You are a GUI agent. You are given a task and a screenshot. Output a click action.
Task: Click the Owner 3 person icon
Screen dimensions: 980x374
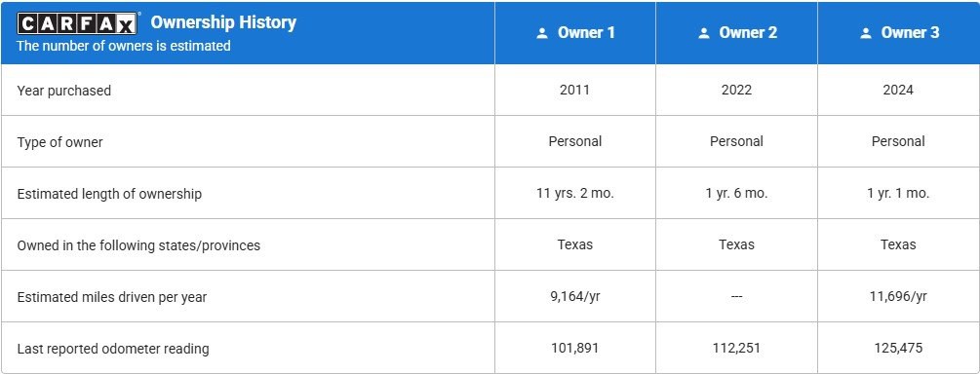pyautogui.click(x=866, y=33)
